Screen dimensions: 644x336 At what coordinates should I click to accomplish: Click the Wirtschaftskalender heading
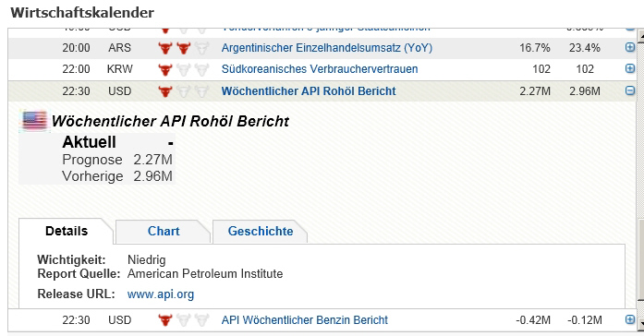point(82,13)
